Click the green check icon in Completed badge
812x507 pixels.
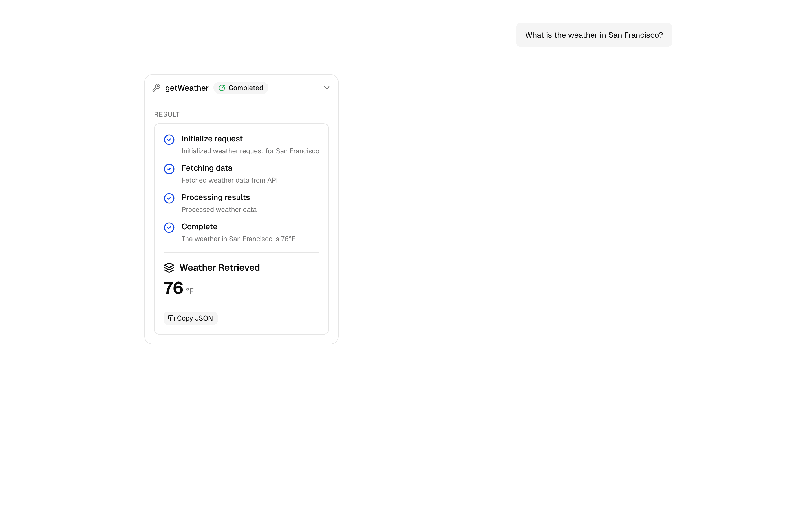coord(222,88)
